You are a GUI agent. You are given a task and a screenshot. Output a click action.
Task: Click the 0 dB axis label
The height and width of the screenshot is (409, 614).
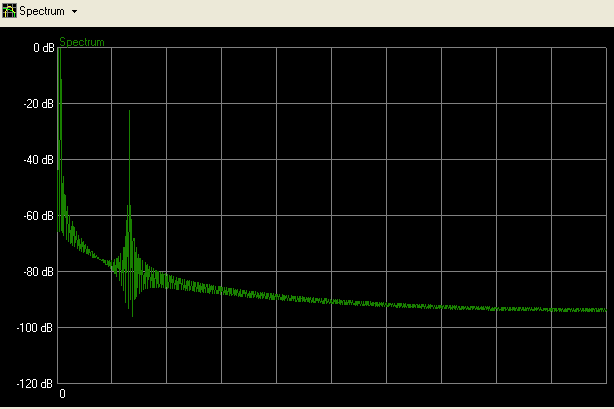click(x=43, y=48)
